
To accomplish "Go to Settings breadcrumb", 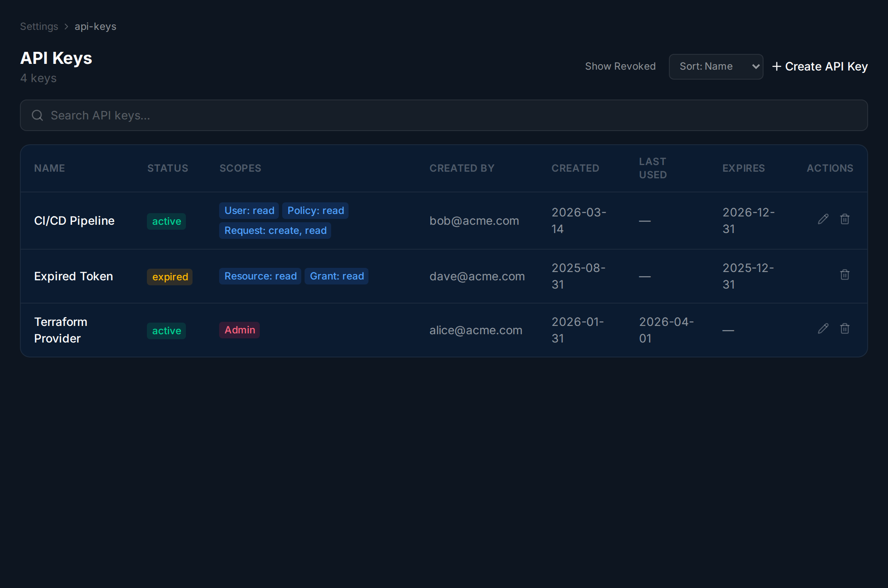I will coord(39,27).
